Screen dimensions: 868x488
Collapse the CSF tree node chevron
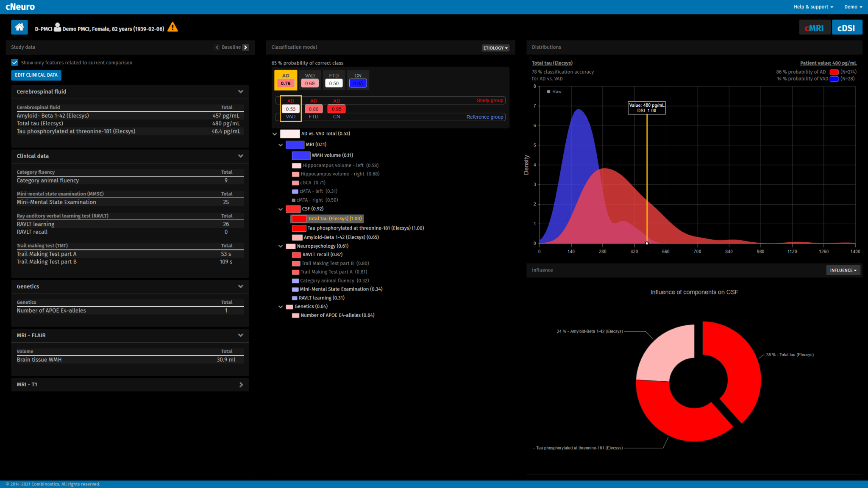coord(281,209)
